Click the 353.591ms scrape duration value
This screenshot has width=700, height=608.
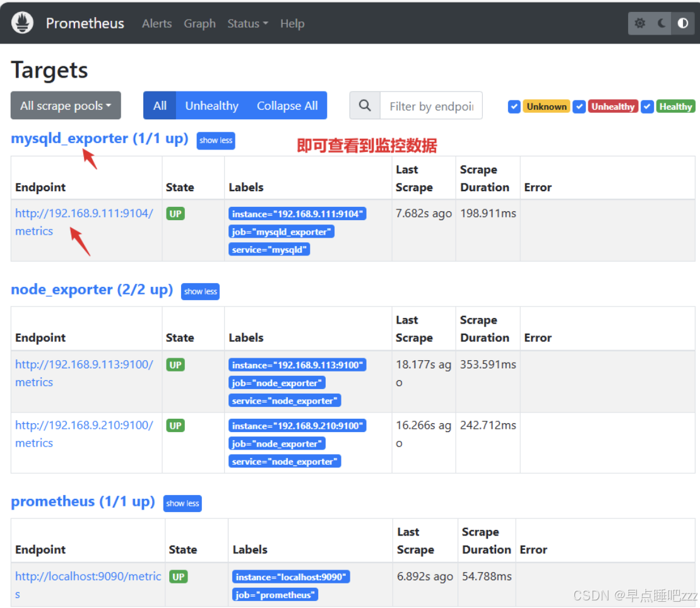(x=488, y=365)
